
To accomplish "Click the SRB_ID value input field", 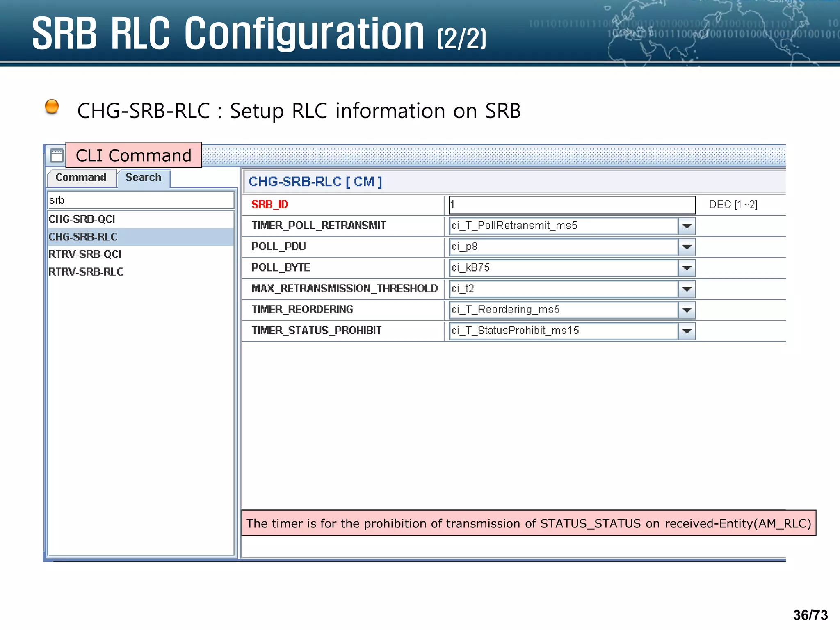I will point(572,205).
